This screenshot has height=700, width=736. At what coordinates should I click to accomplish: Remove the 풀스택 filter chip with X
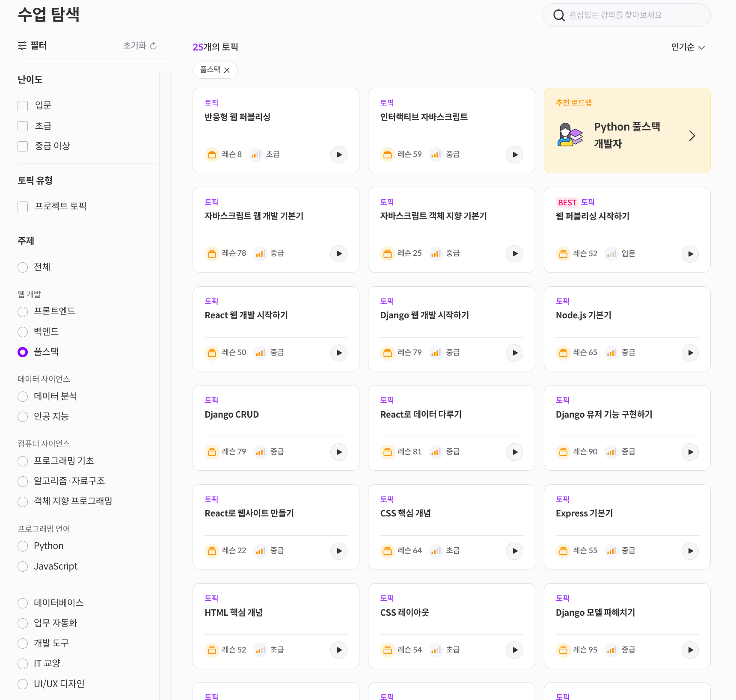[x=227, y=70]
